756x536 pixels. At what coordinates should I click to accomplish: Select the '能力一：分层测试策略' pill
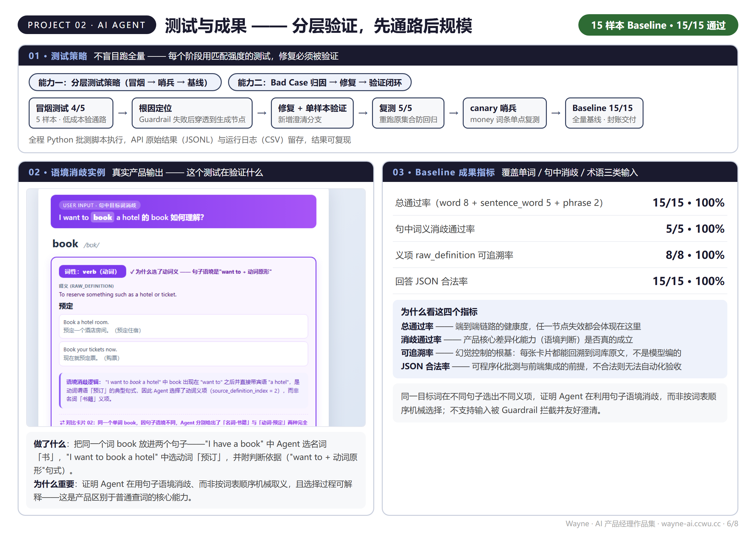pos(125,82)
